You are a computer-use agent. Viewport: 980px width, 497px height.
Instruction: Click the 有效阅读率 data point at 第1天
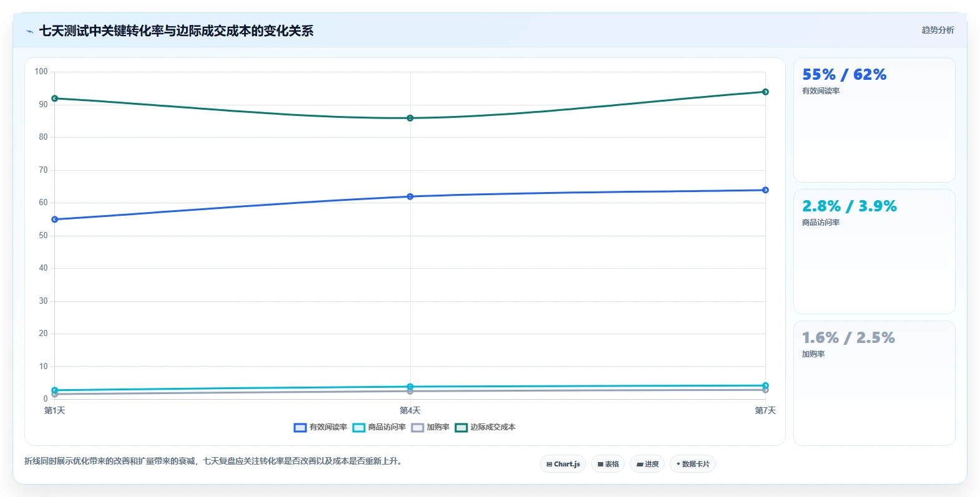coord(55,220)
